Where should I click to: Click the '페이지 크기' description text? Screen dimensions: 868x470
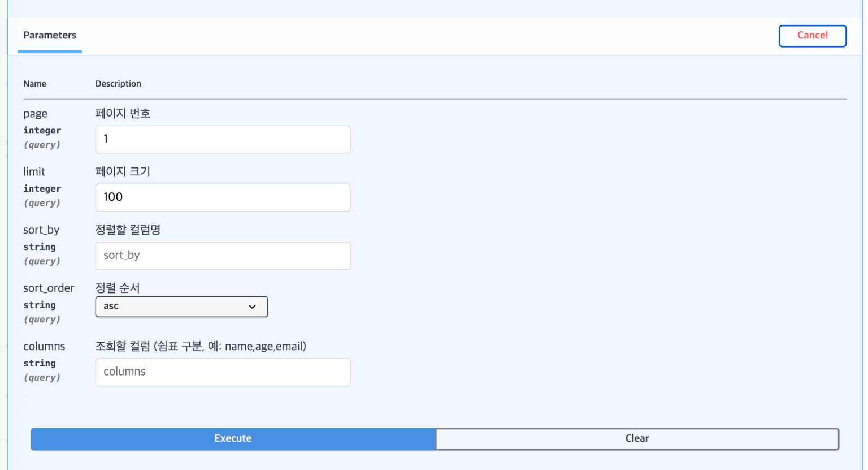123,172
